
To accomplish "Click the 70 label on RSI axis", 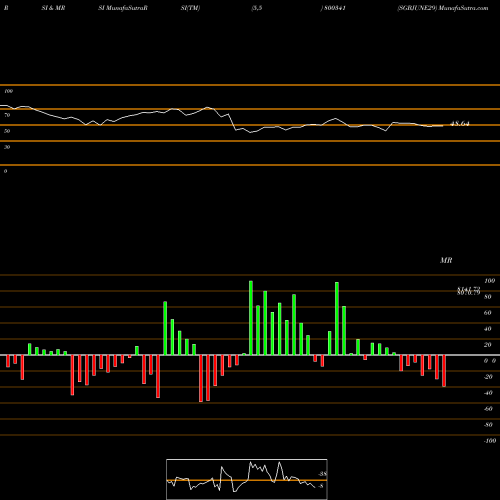I will click(7, 115).
